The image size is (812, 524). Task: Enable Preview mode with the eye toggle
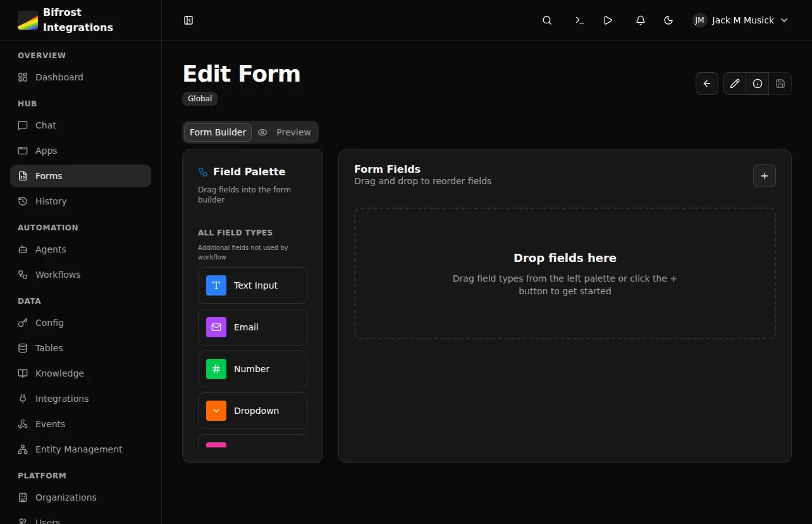(285, 132)
